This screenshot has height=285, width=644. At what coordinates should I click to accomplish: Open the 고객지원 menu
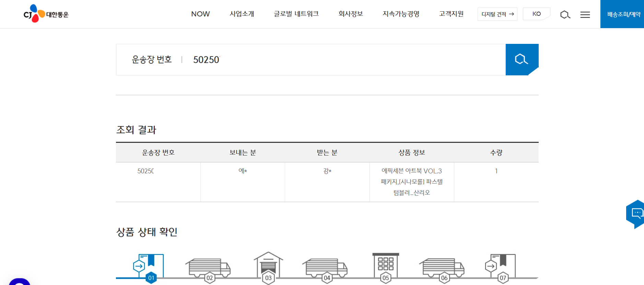click(451, 14)
